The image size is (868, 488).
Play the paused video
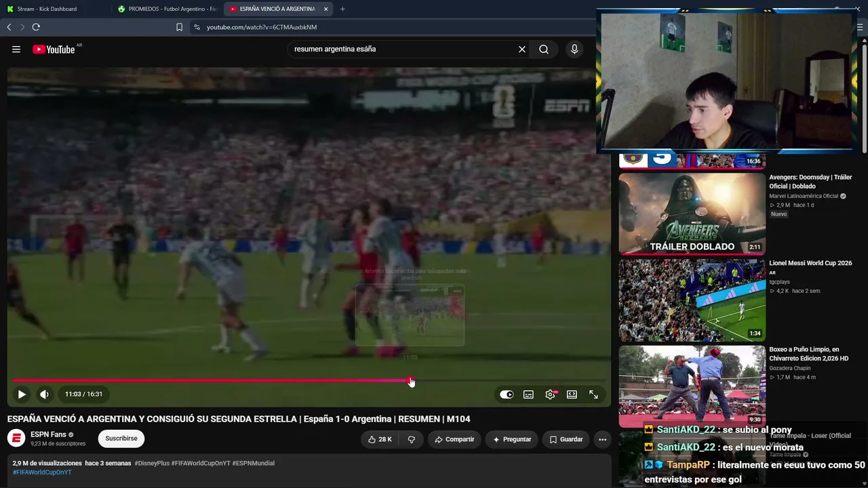(22, 394)
